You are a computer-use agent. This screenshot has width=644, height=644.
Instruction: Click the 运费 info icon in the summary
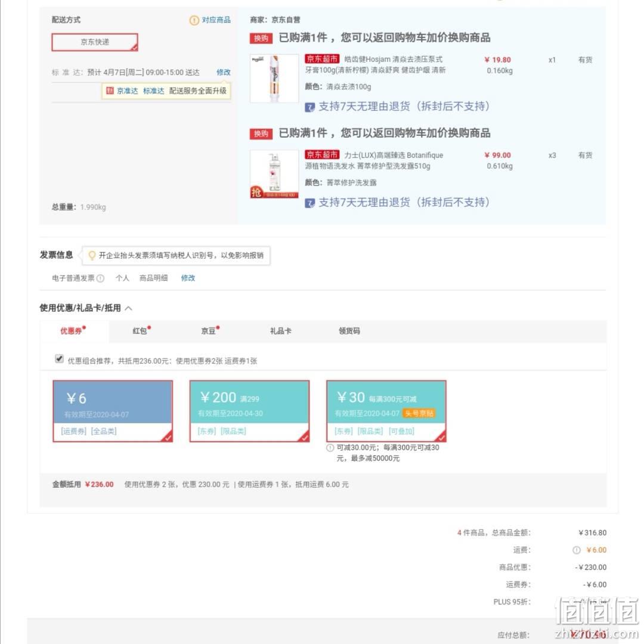(x=577, y=550)
